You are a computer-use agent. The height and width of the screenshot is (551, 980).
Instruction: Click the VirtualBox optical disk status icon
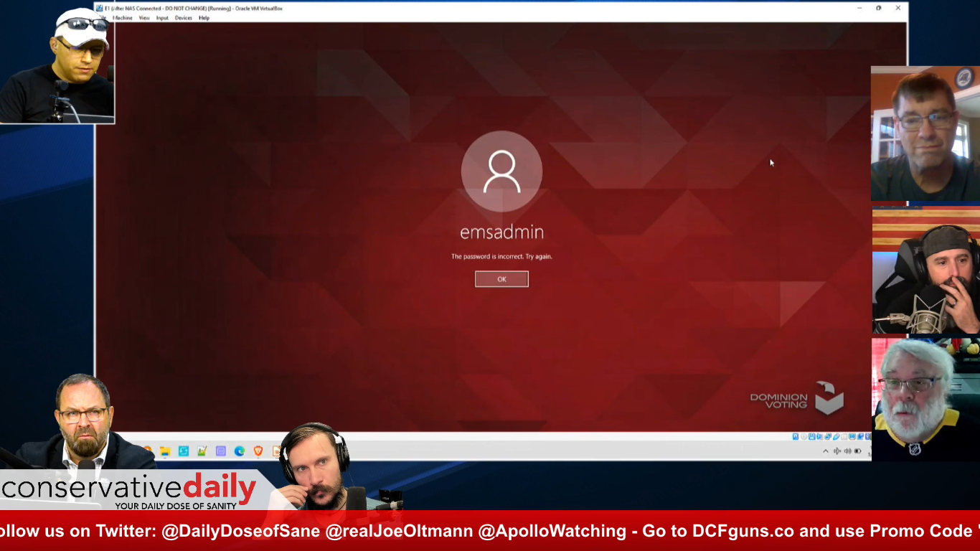click(804, 436)
